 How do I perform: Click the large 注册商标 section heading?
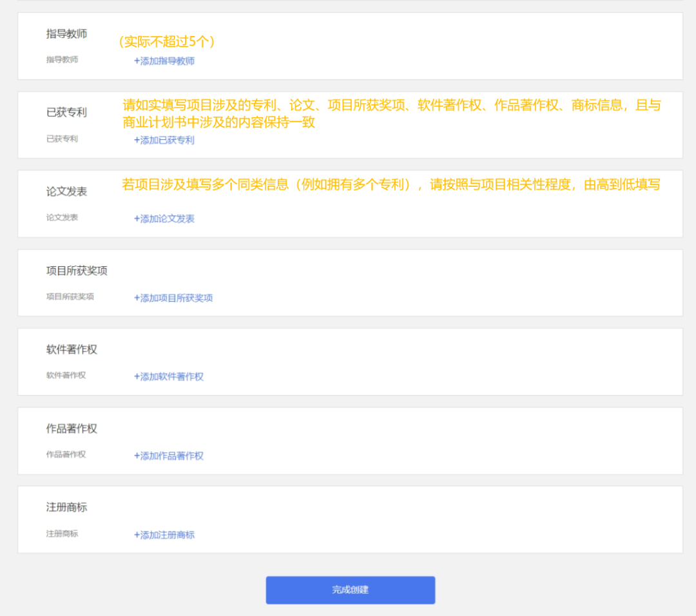(x=66, y=507)
